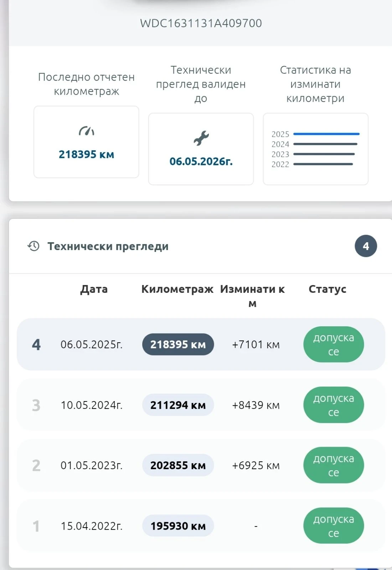Click допуска се badge for 10.05.2024г. row
This screenshot has height=570, width=392.
(x=334, y=405)
